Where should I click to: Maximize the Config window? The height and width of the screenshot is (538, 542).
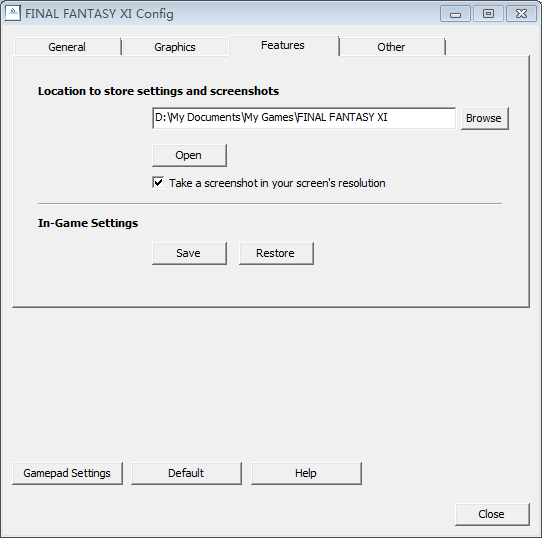488,14
